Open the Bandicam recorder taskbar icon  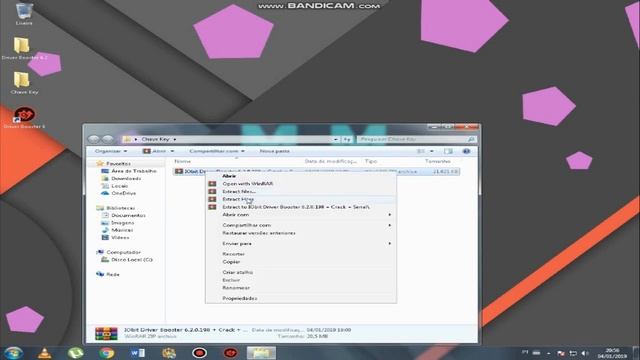click(x=199, y=353)
